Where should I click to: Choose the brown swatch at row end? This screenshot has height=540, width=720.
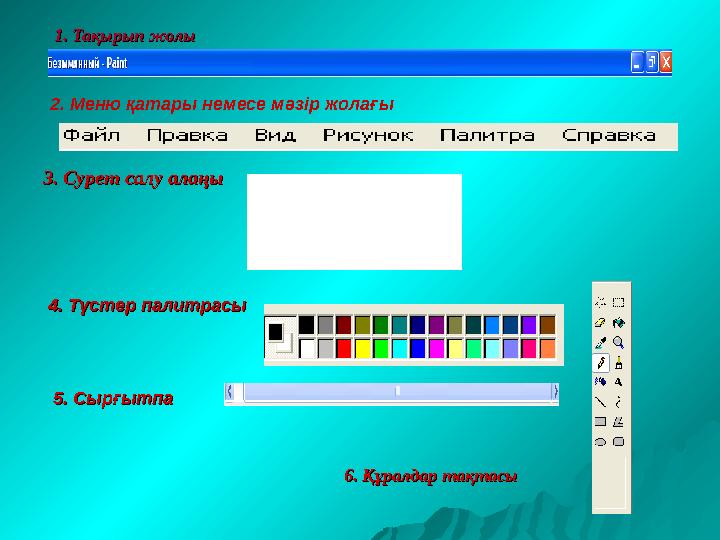[547, 325]
